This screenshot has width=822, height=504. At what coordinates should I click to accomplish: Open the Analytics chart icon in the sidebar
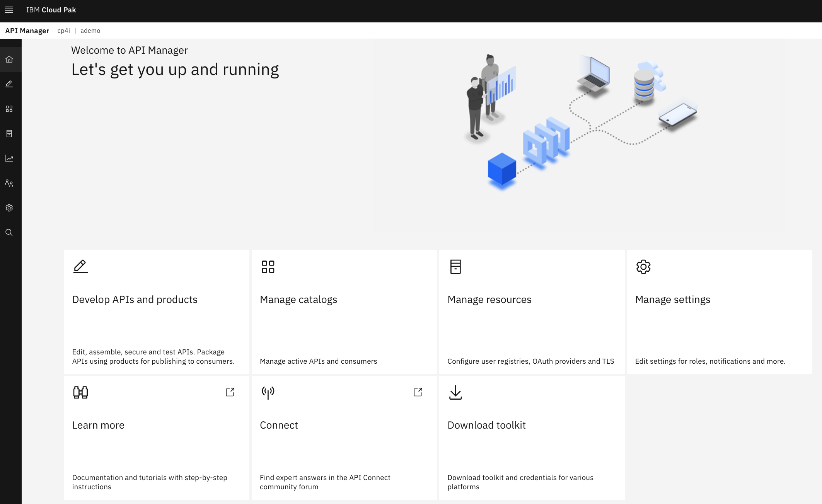(9, 158)
